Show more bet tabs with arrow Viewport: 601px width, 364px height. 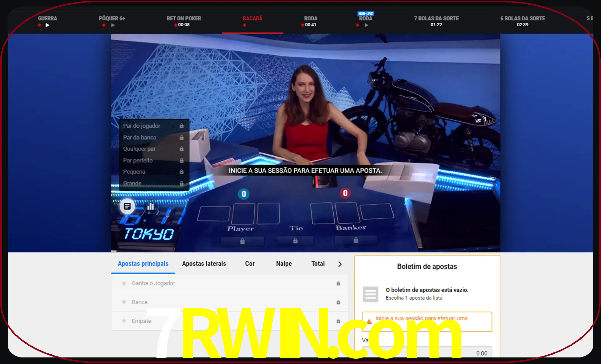pos(340,264)
